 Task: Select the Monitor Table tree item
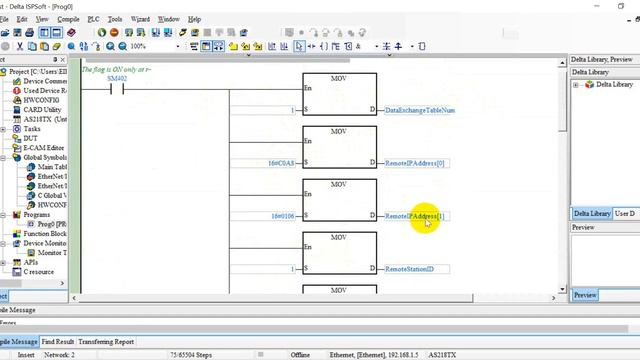coord(52,253)
